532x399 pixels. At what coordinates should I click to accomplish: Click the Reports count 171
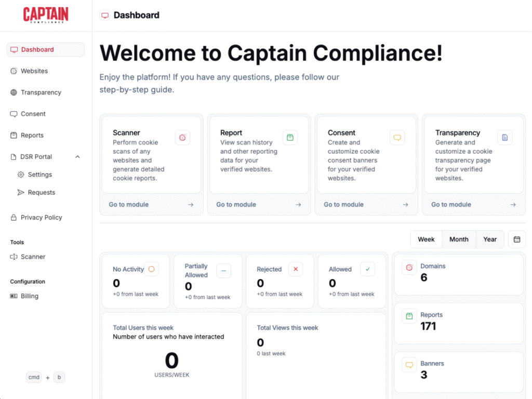tap(428, 326)
